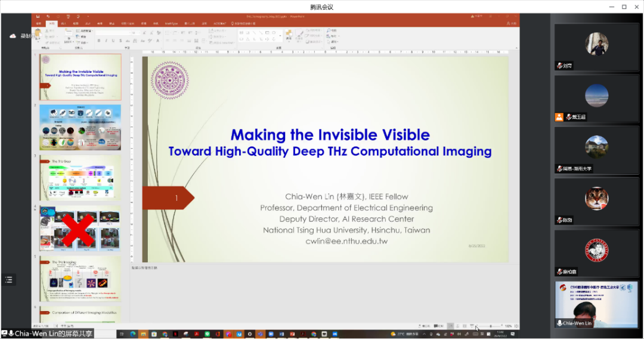
Task: Click the Italic formatting icon
Action: 106,41
